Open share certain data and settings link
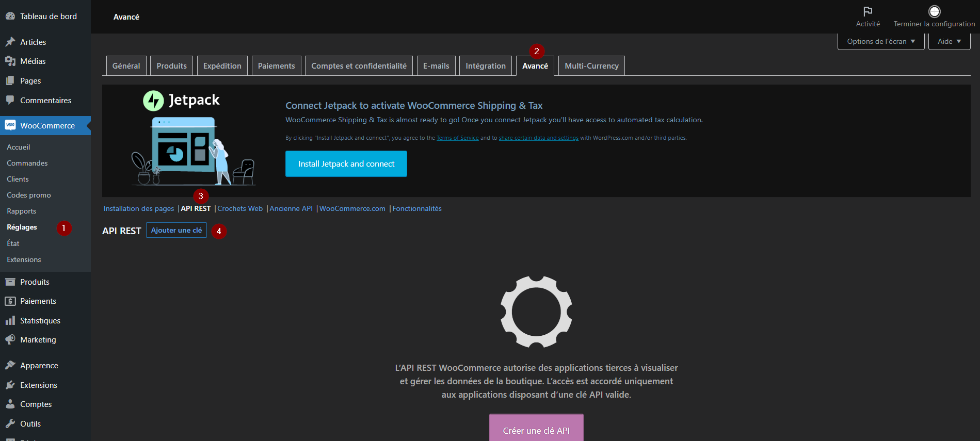The height and width of the screenshot is (441, 980). coord(539,138)
